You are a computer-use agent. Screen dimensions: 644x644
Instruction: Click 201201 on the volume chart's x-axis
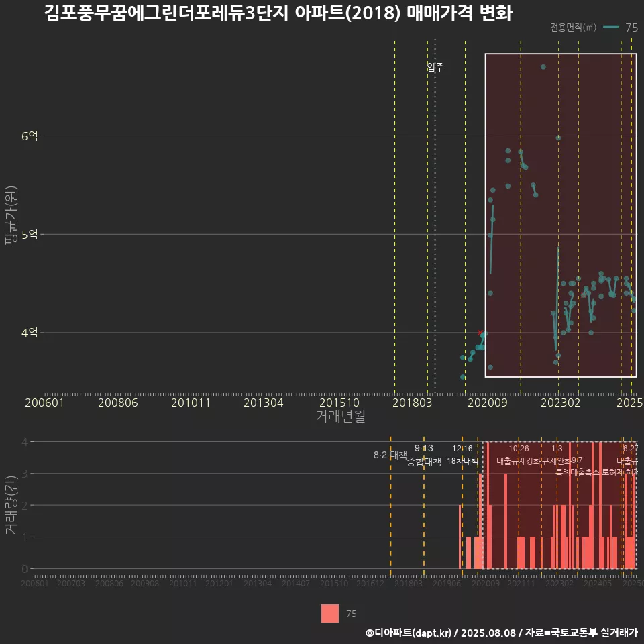(x=219, y=583)
